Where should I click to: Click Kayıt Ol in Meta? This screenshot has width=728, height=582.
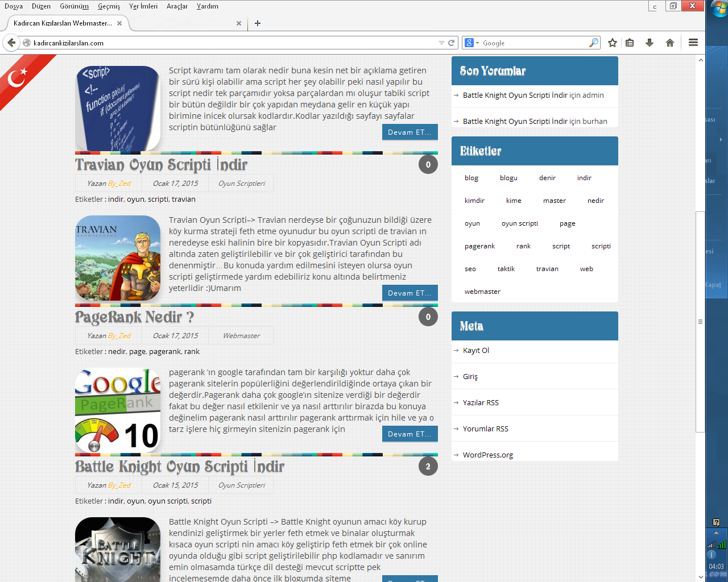[x=476, y=351]
